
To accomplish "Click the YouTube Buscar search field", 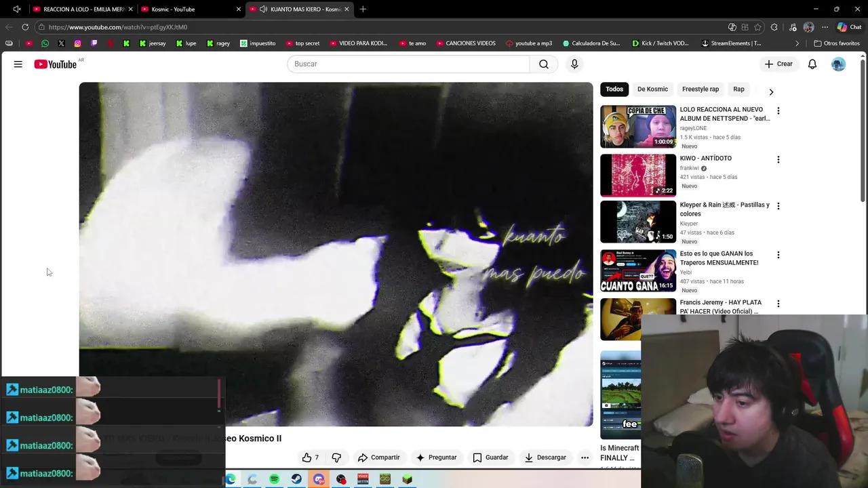I will pos(408,64).
